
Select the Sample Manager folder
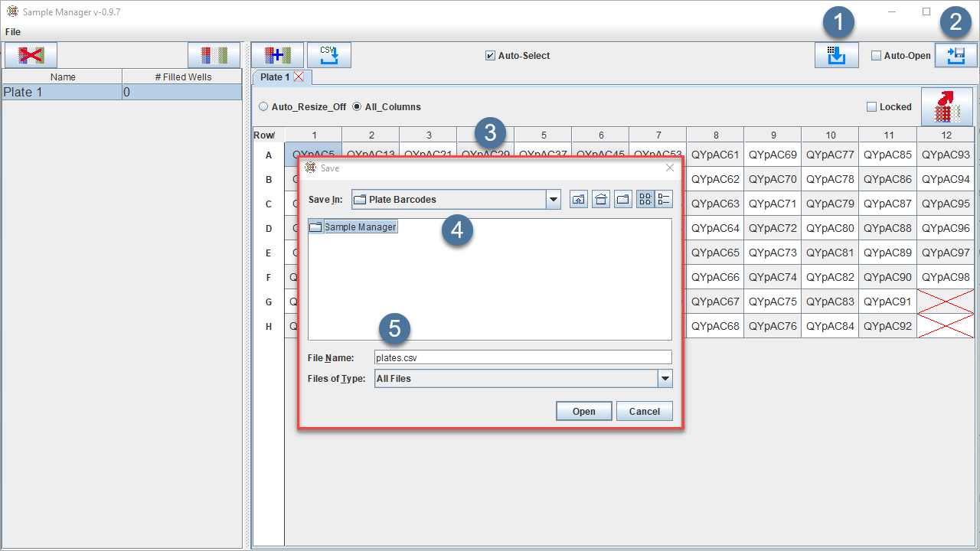(353, 227)
